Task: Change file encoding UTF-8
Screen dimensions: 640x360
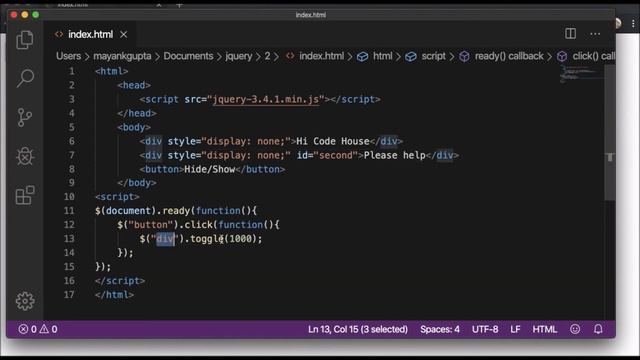Action: [485, 329]
